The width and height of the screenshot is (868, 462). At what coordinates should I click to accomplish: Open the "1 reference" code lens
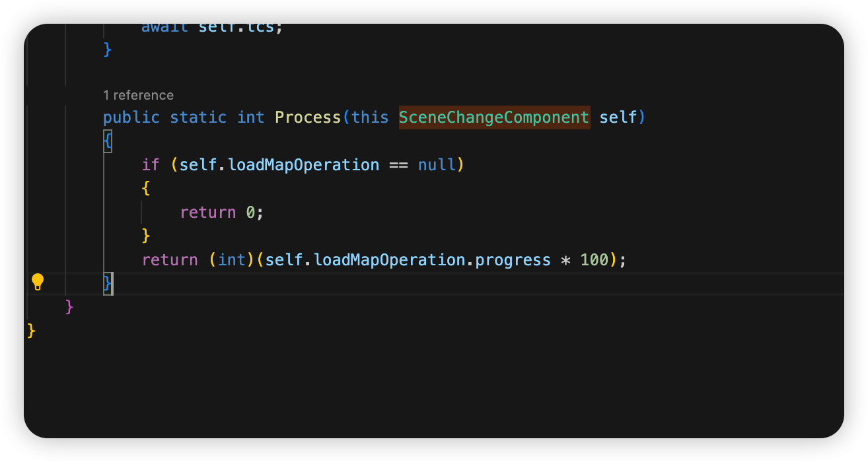click(x=138, y=95)
